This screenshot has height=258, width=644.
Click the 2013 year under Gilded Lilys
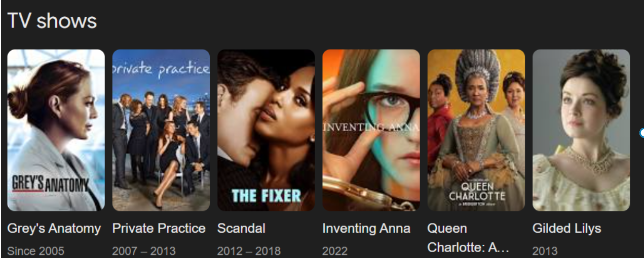click(545, 251)
